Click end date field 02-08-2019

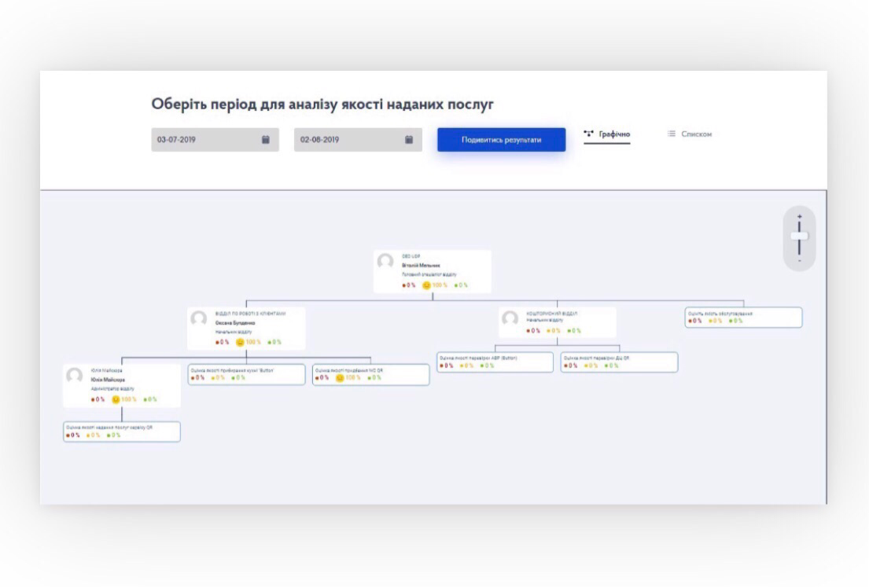point(358,140)
